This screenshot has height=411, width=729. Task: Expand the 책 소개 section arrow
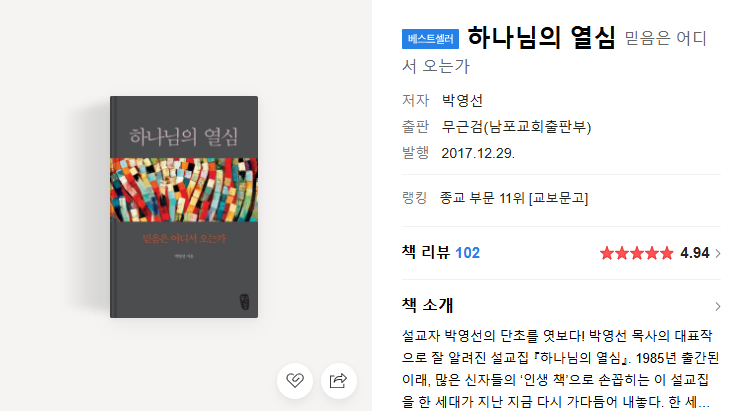point(717,306)
